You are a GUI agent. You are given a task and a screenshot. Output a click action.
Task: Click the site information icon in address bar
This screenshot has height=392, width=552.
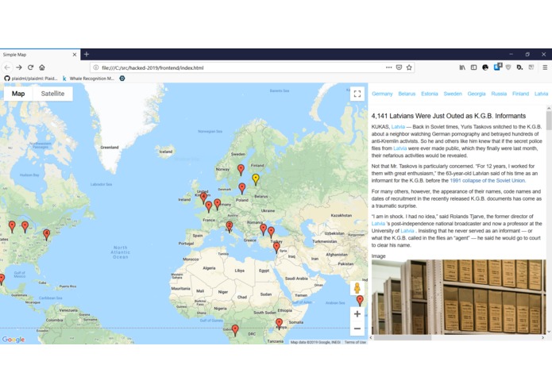96,67
